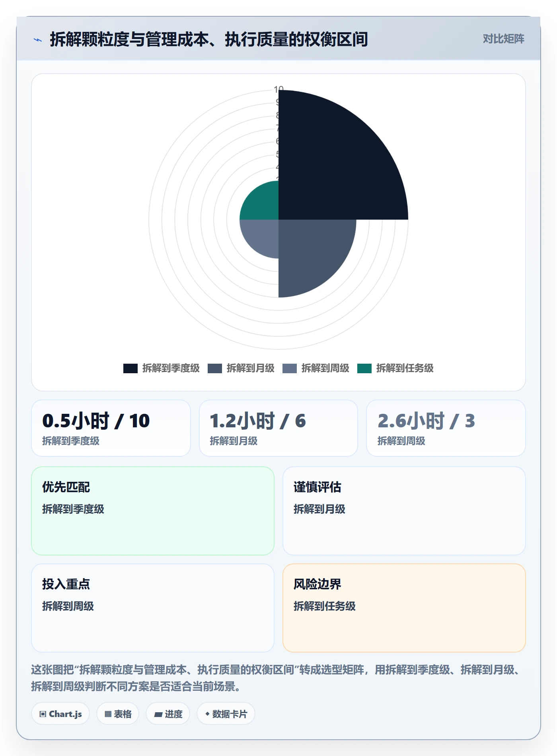Click the gray-blue 周级 chart segment

point(263,236)
